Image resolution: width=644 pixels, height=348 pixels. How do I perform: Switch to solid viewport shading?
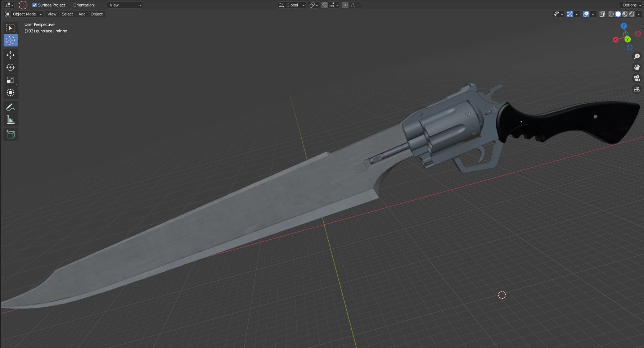618,14
